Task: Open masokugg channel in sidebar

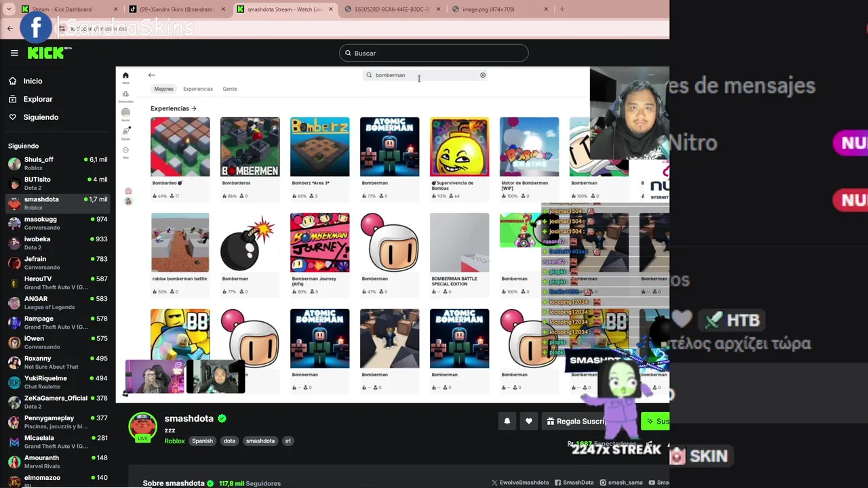Action: click(x=58, y=223)
